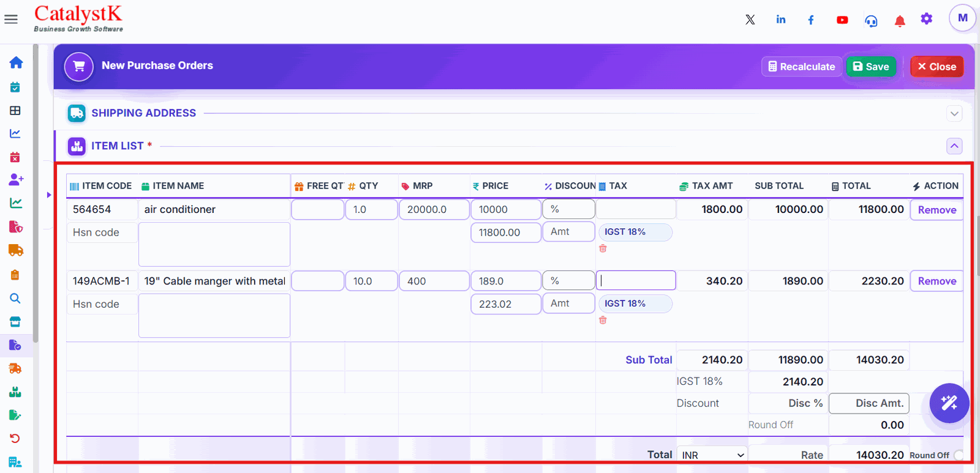The image size is (980, 473).
Task: Edit price field showing 10000
Action: (506, 209)
